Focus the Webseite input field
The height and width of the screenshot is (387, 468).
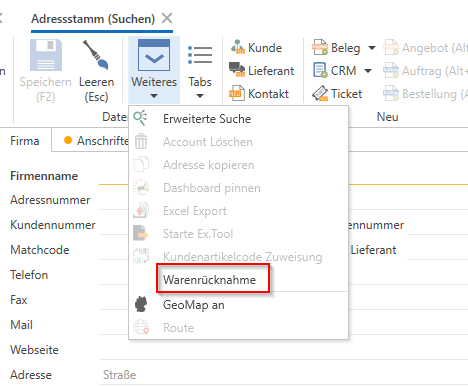[283, 350]
